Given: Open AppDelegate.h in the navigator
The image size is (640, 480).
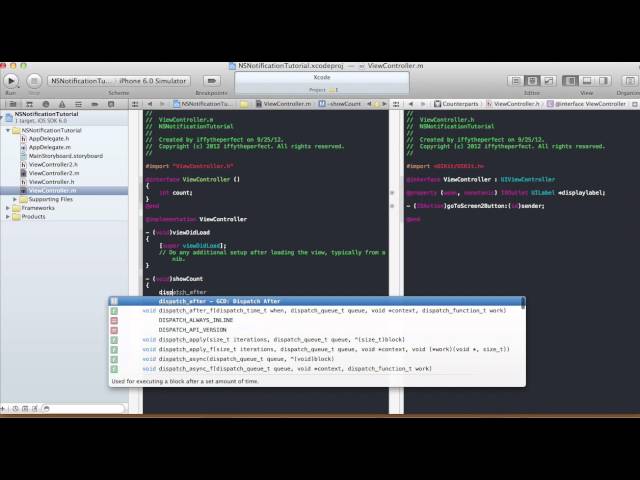Looking at the screenshot, I should (x=49, y=139).
